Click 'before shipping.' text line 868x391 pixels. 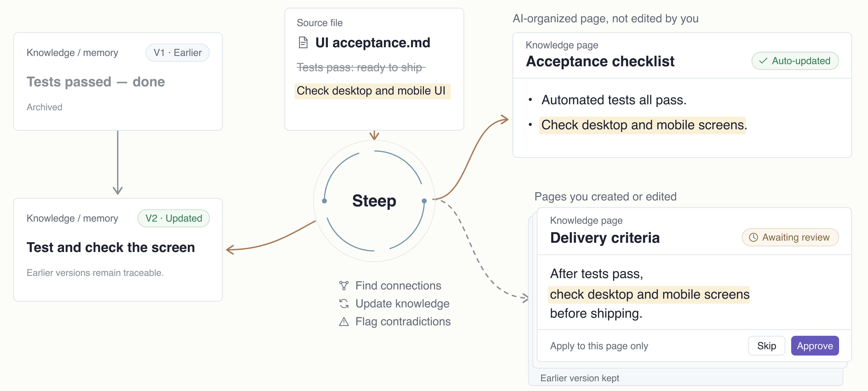(x=596, y=313)
